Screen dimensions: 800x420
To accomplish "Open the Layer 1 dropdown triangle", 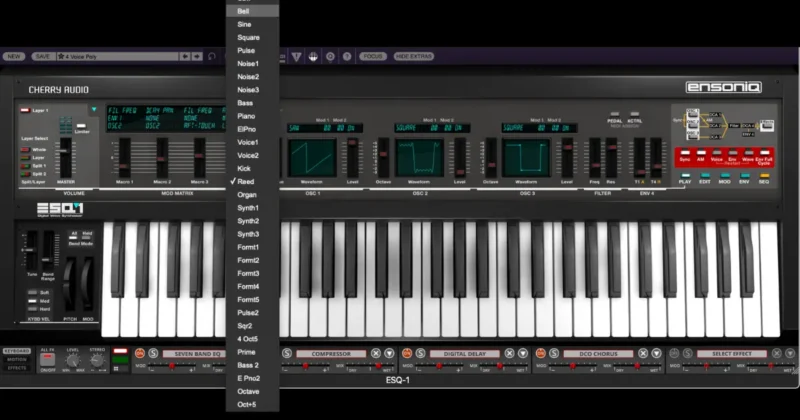I will pos(94,109).
